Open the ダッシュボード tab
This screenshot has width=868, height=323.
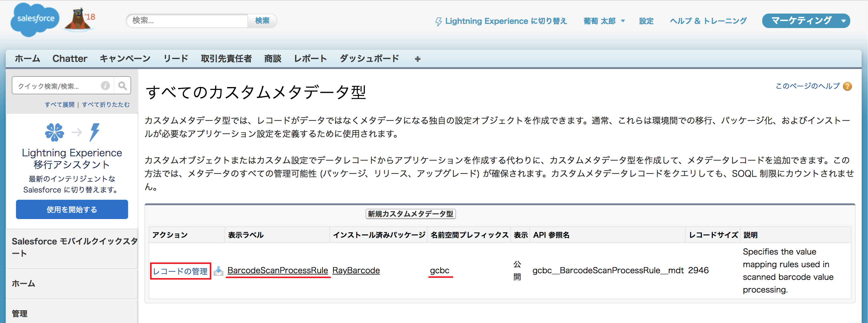click(x=369, y=59)
